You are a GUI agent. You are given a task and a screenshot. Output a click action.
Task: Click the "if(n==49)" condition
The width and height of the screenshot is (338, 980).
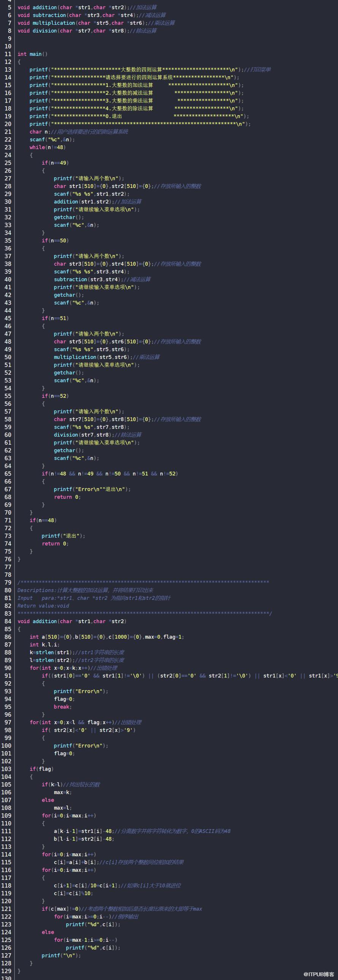pos(55,163)
